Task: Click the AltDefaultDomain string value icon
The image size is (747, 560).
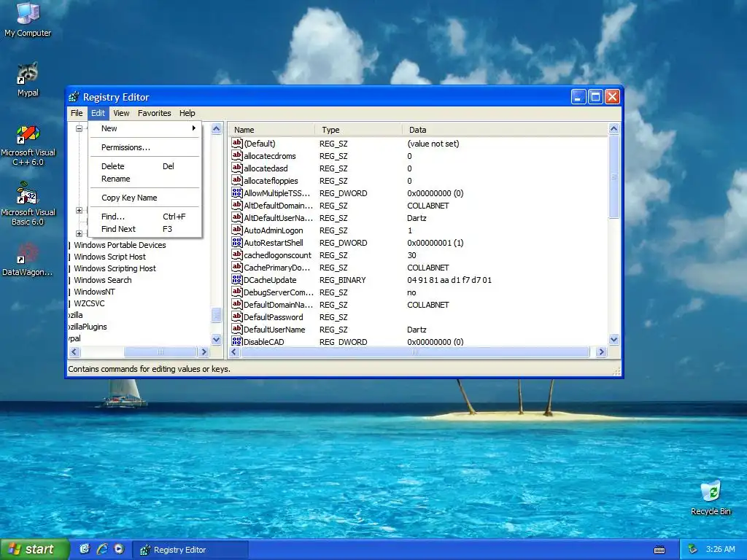Action: pyautogui.click(x=237, y=205)
